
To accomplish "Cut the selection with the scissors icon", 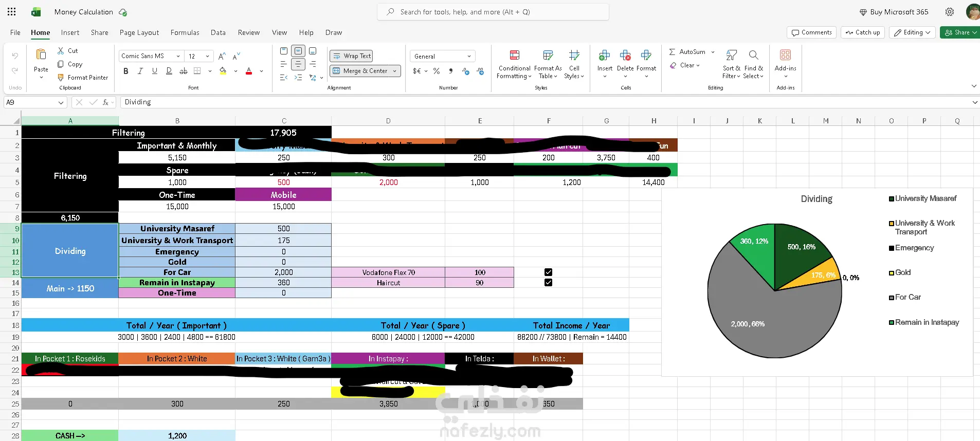I will point(61,51).
